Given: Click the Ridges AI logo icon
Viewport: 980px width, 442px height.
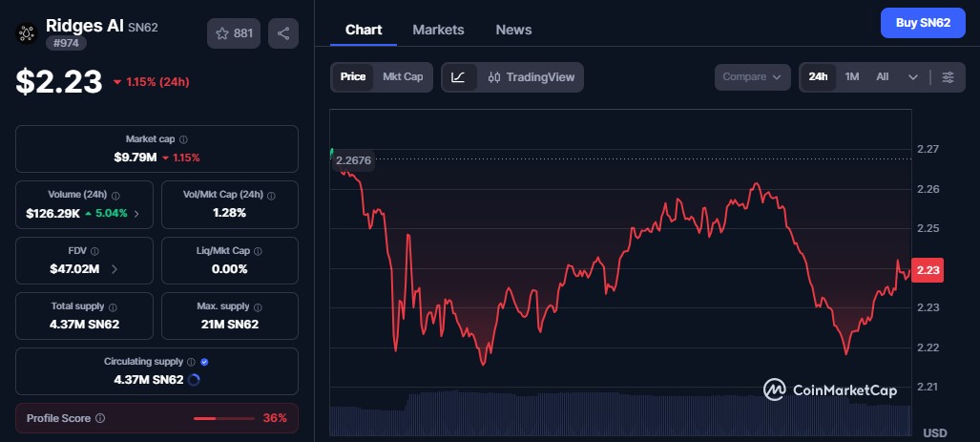Looking at the screenshot, I should (x=27, y=33).
